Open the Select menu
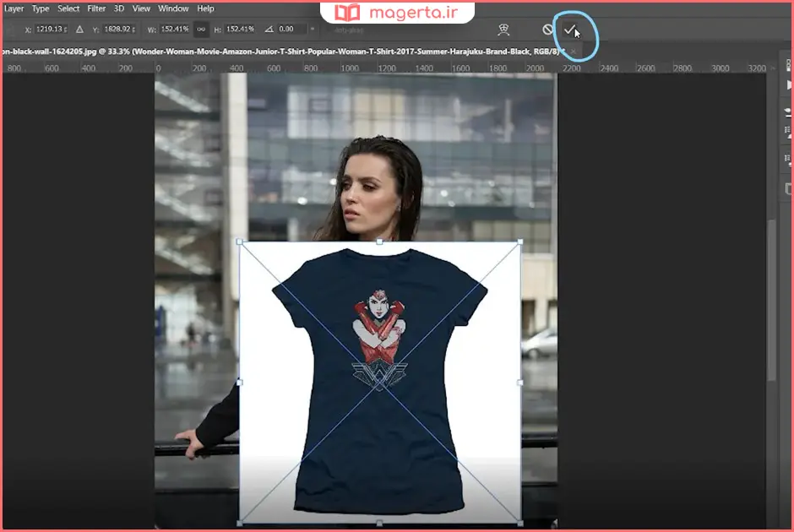 point(68,8)
